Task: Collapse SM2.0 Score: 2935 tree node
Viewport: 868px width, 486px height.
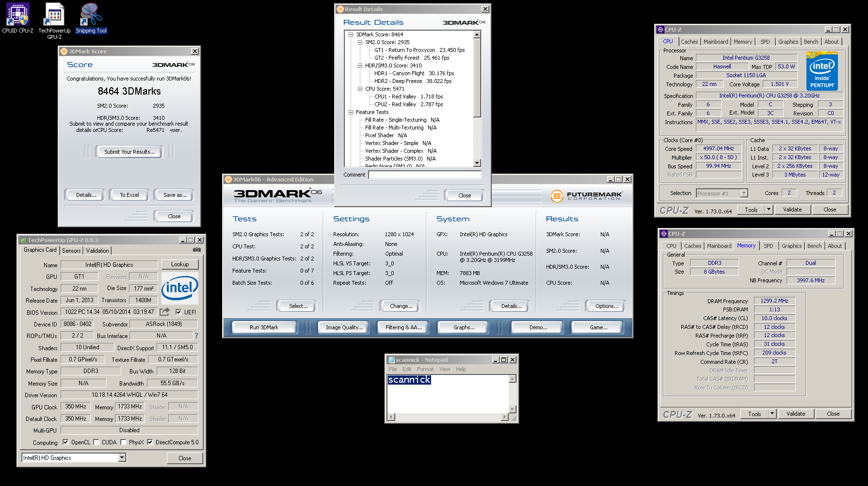Action: coord(360,42)
